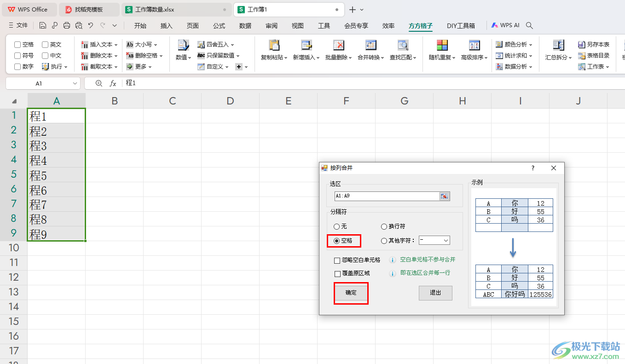The height and width of the screenshot is (364, 625).
Task: Click the Save icon in quick toolbar
Action: click(x=43, y=26)
